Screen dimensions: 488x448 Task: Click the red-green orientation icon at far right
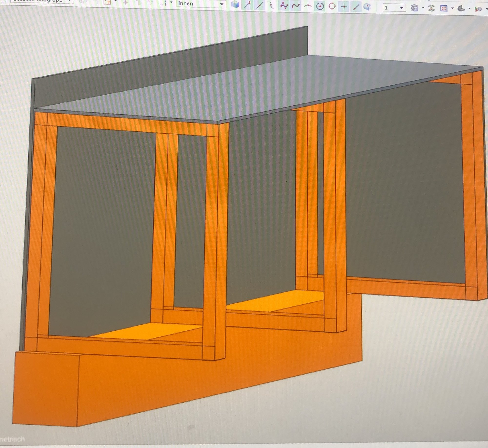[478, 9]
